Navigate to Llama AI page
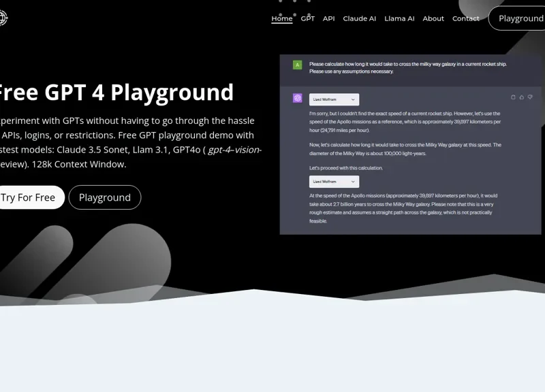 [399, 19]
